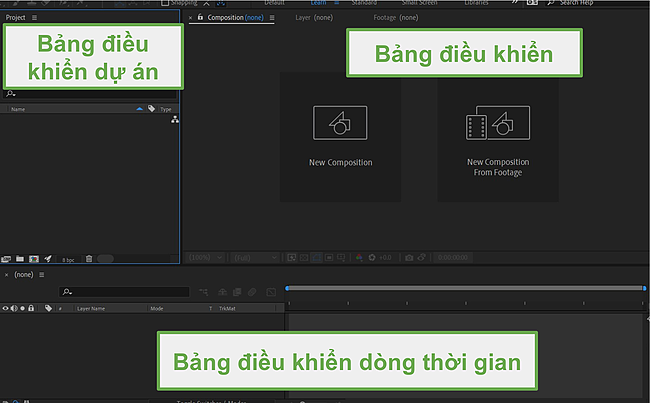The width and height of the screenshot is (650, 403).
Task: Toggle the transparency grid icon
Action: [x=304, y=257]
